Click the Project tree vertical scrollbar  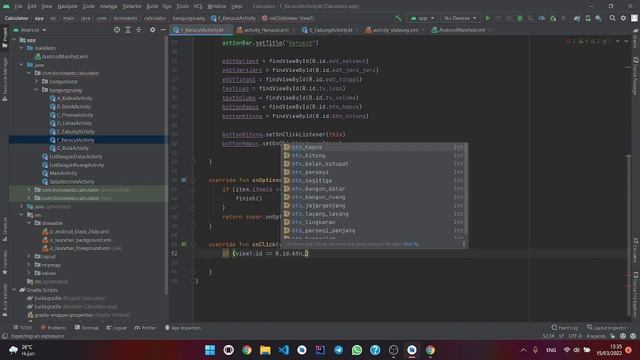coord(166,165)
